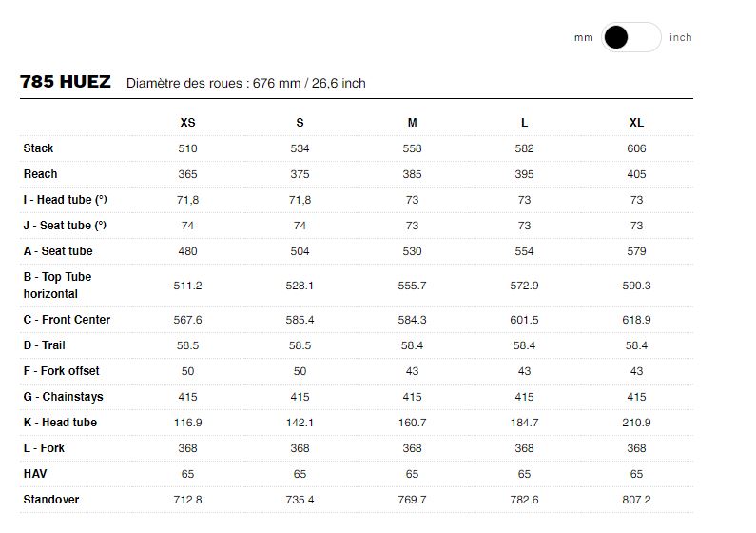Click the HAV row label

point(35,474)
